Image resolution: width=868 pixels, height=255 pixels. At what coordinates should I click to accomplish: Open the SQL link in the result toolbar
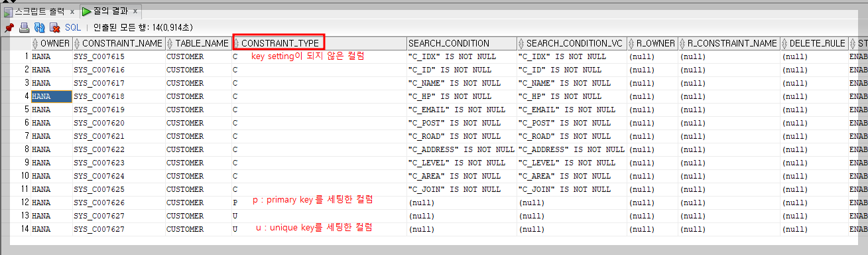[72, 28]
